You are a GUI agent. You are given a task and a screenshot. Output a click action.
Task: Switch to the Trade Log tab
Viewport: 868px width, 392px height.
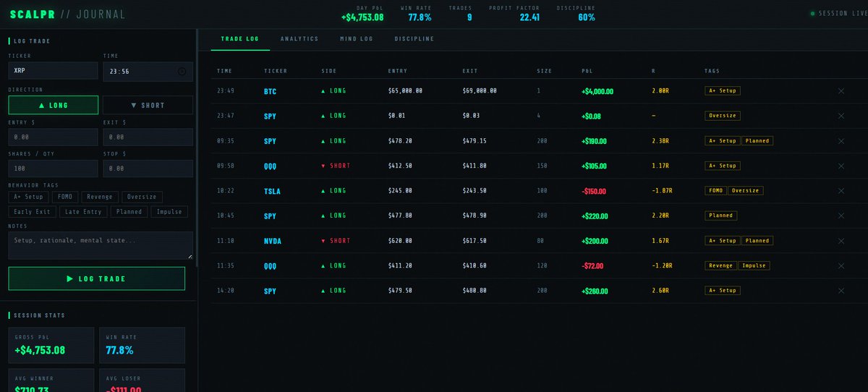pos(240,39)
